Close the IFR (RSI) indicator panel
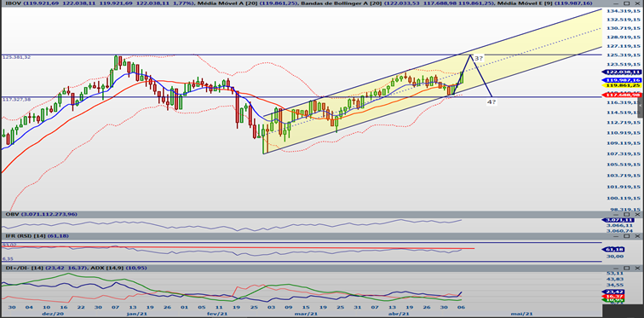This screenshot has height=318, width=644. (x=637, y=236)
